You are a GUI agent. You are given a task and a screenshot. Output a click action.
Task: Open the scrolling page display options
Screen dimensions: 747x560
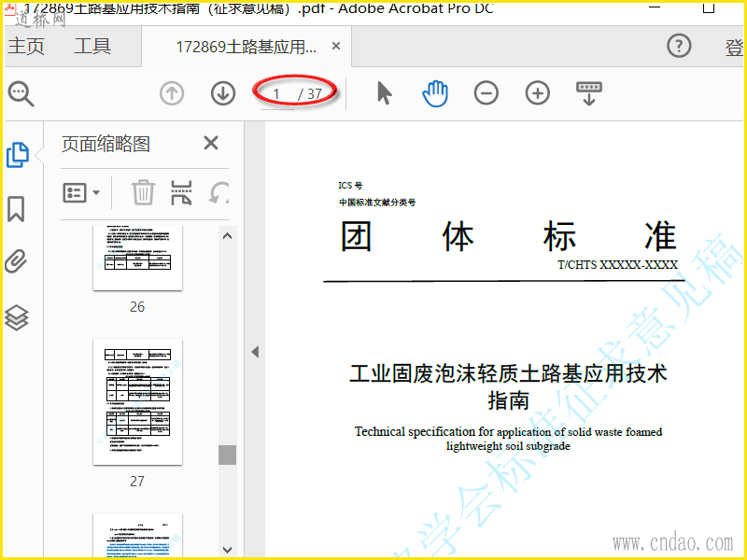coord(589,93)
